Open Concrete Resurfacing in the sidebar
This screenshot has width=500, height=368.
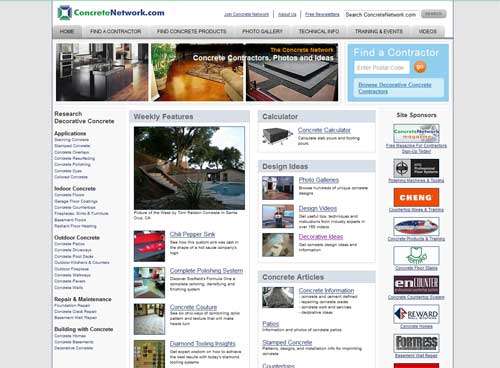[x=75, y=158]
